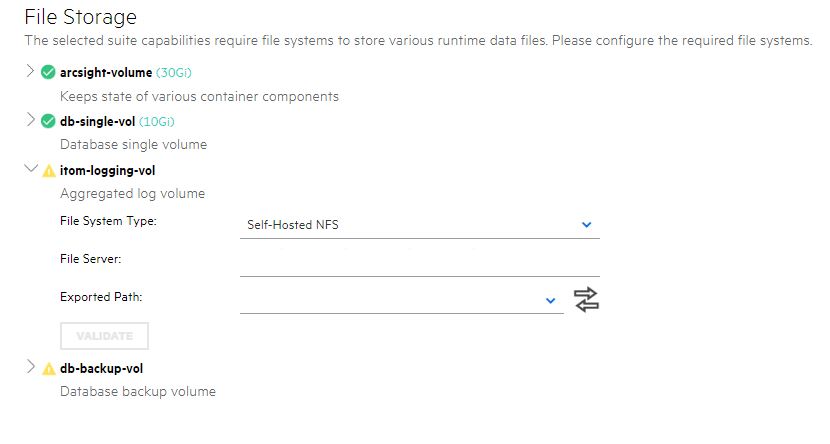Select the db-single-vol label
The height and width of the screenshot is (444, 830).
click(97, 121)
